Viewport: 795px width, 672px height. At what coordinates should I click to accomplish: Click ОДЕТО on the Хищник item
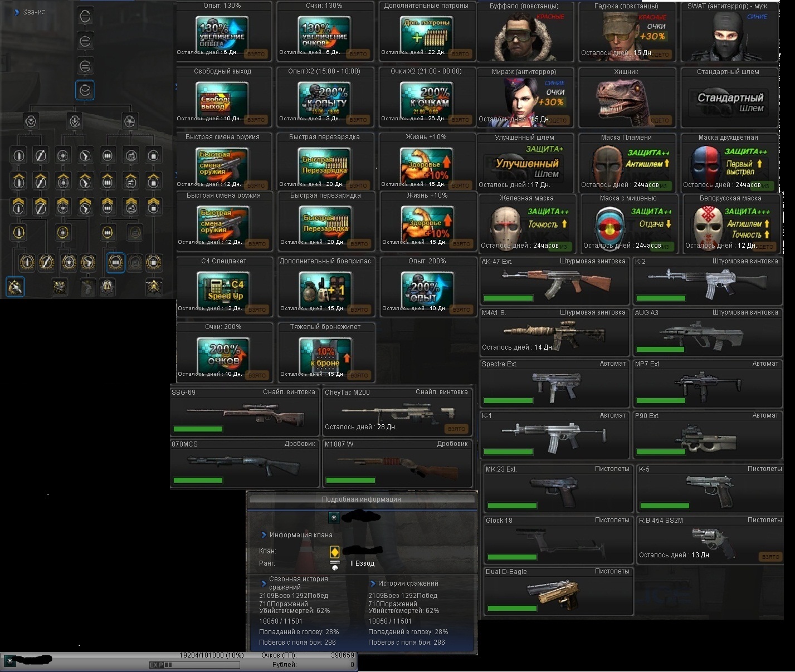660,120
